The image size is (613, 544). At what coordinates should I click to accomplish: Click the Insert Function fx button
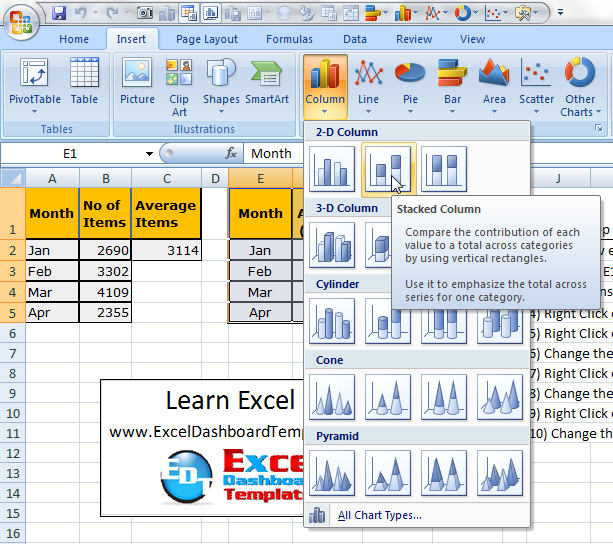231,153
